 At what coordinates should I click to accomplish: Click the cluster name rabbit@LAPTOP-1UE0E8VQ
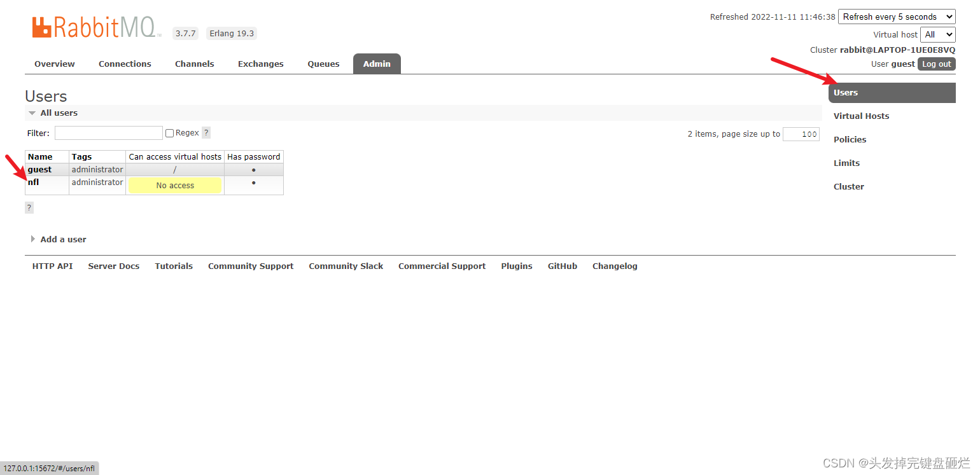898,50
